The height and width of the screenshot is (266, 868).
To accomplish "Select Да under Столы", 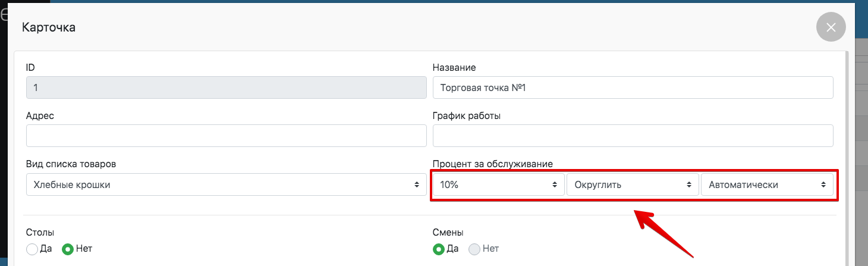I will tap(32, 249).
